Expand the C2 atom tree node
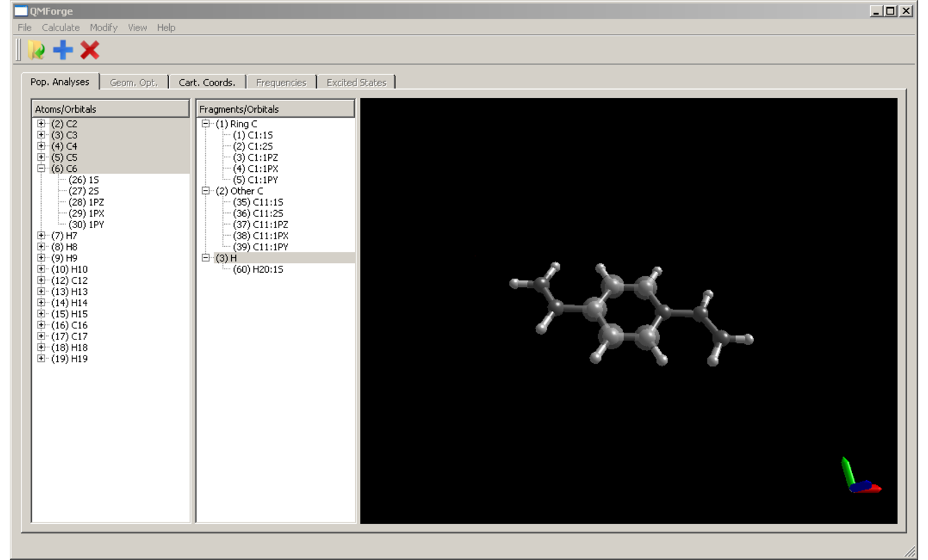Image resolution: width=928 pixels, height=560 pixels. pos(41,124)
